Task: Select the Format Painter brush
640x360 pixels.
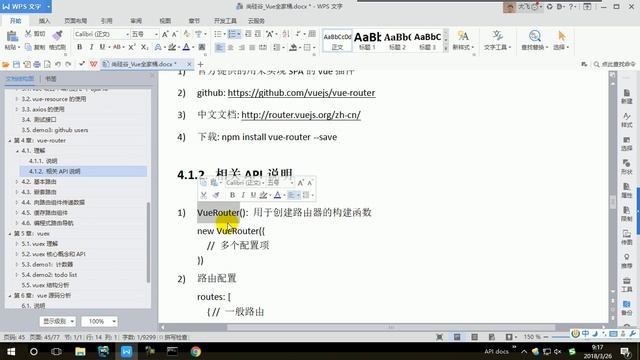Action: click(58, 36)
